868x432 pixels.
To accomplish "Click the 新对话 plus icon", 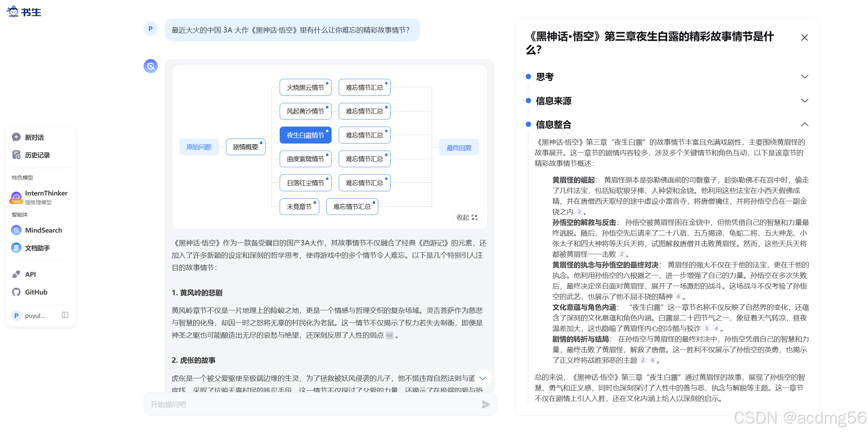I will click(16, 137).
